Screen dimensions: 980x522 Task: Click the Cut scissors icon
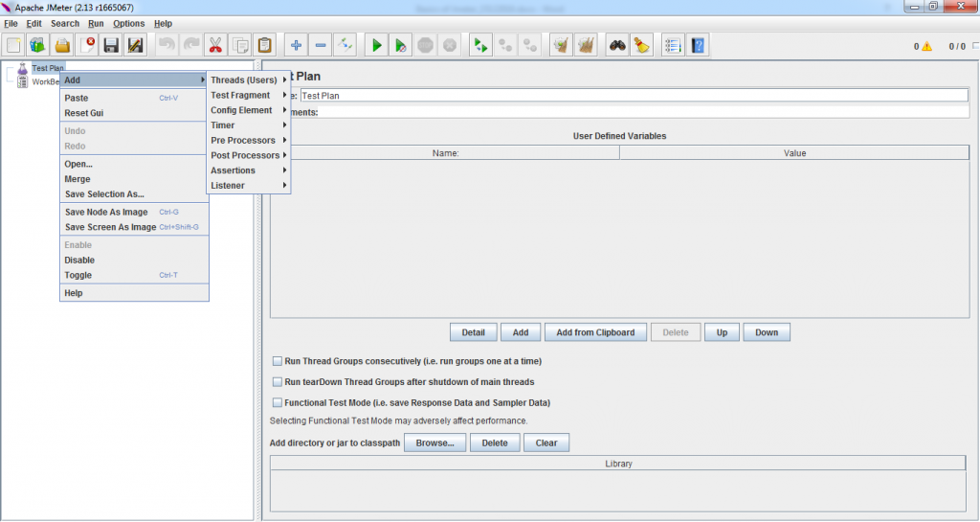click(215, 46)
